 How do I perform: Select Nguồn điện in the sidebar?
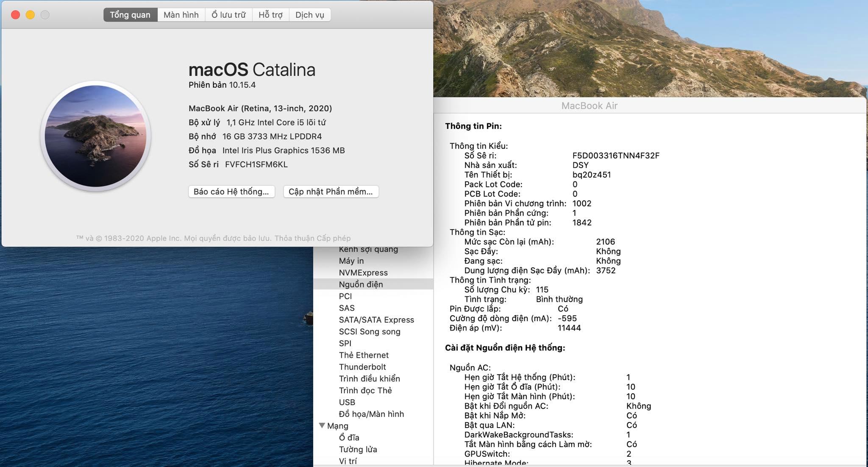click(x=361, y=284)
